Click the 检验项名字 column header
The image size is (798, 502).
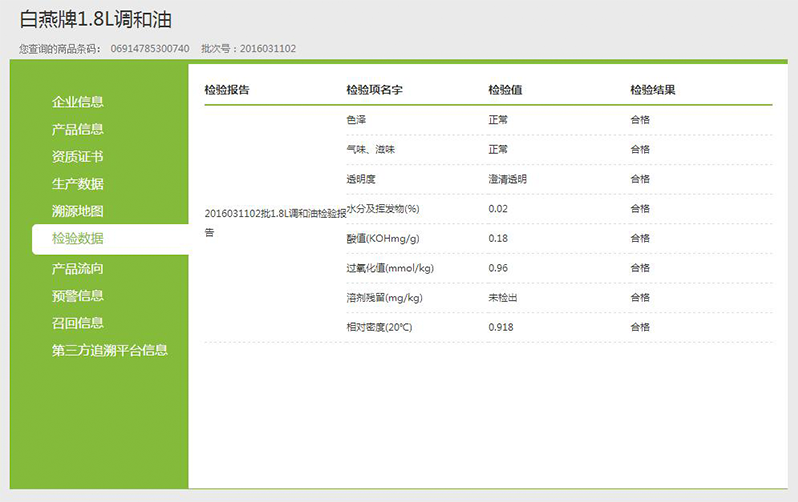[x=375, y=90]
